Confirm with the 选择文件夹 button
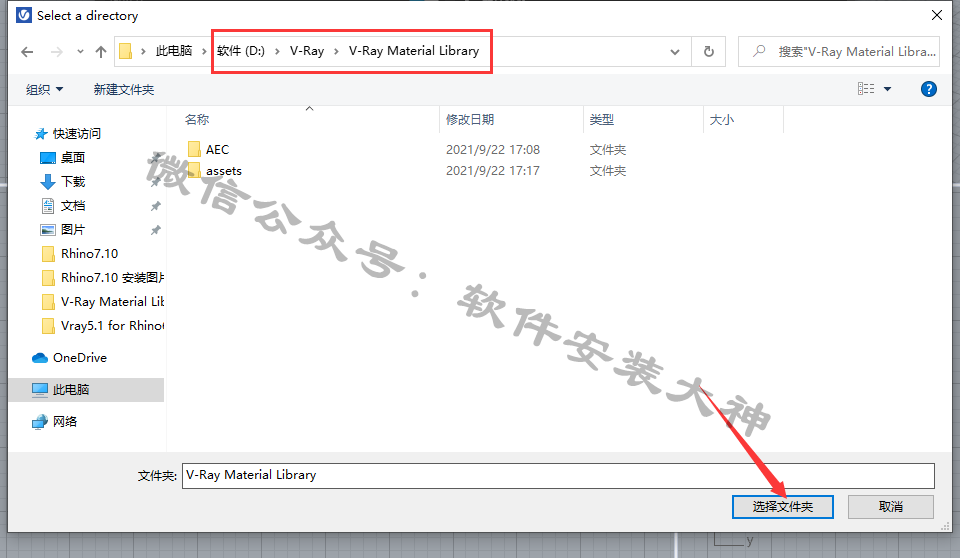Screen dimensions: 960x558 tap(782, 507)
